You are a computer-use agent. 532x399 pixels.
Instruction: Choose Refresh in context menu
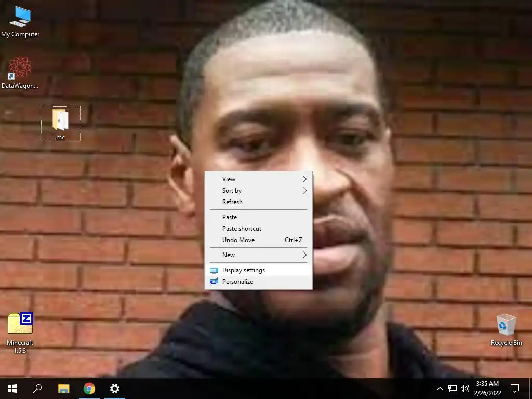tap(259, 202)
